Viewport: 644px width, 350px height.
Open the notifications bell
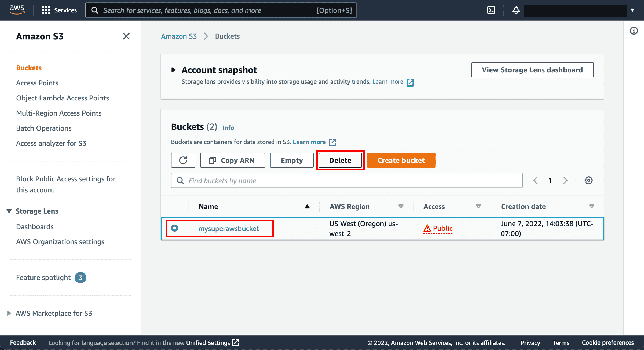pyautogui.click(x=516, y=10)
